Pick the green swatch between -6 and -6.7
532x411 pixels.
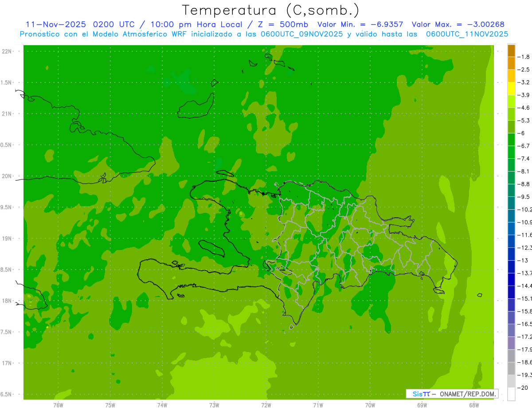tap(511, 140)
